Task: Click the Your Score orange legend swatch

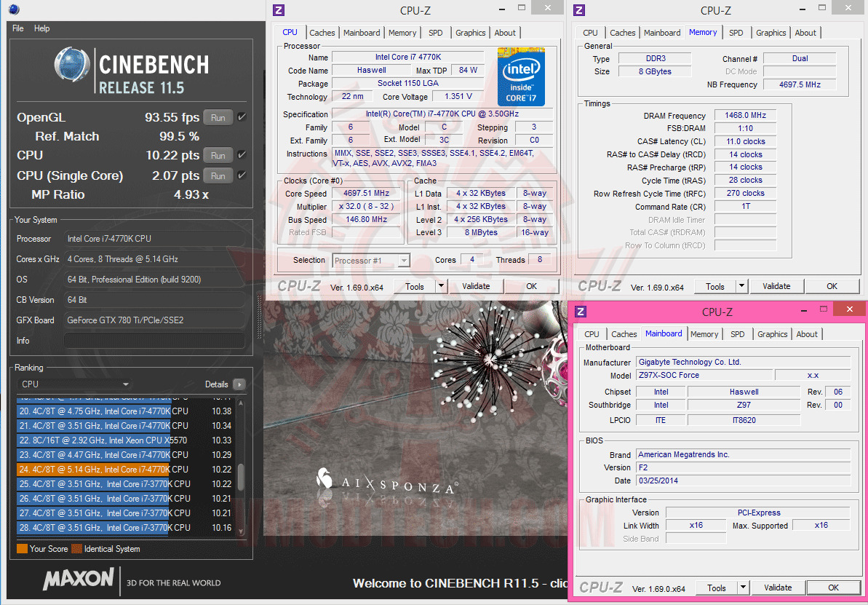Action: (x=22, y=549)
